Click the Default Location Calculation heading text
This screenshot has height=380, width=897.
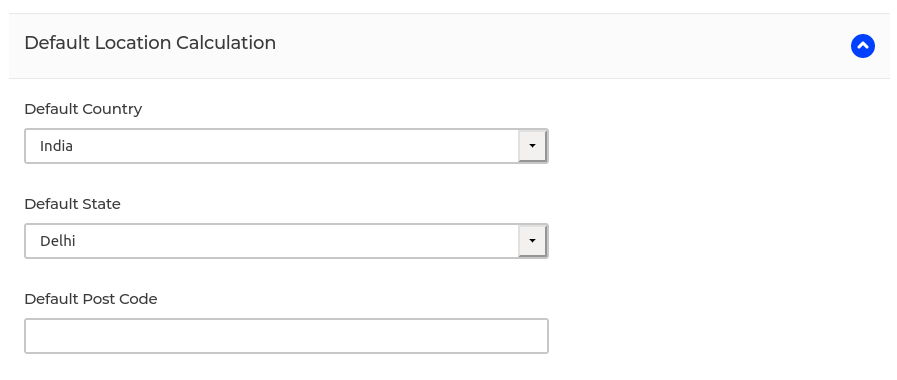(x=150, y=43)
